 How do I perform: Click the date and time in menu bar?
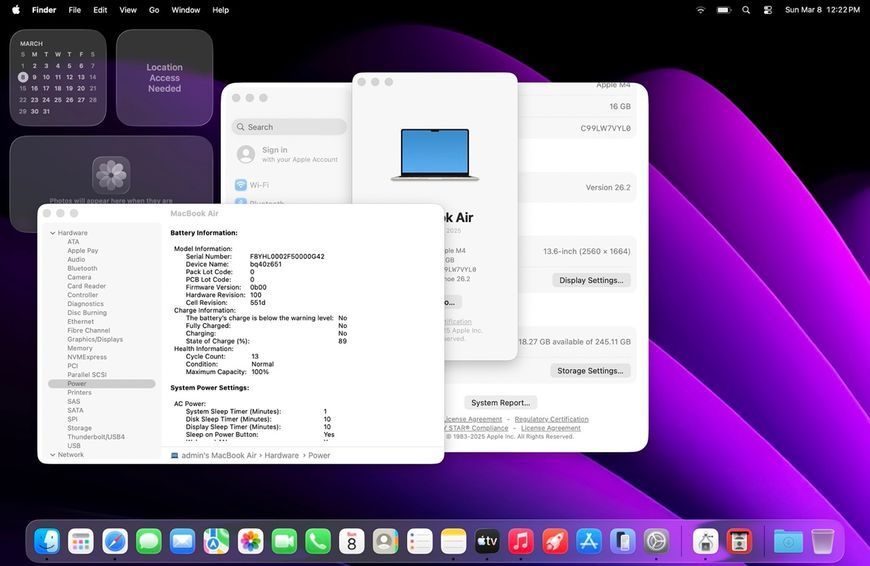tap(822, 9)
